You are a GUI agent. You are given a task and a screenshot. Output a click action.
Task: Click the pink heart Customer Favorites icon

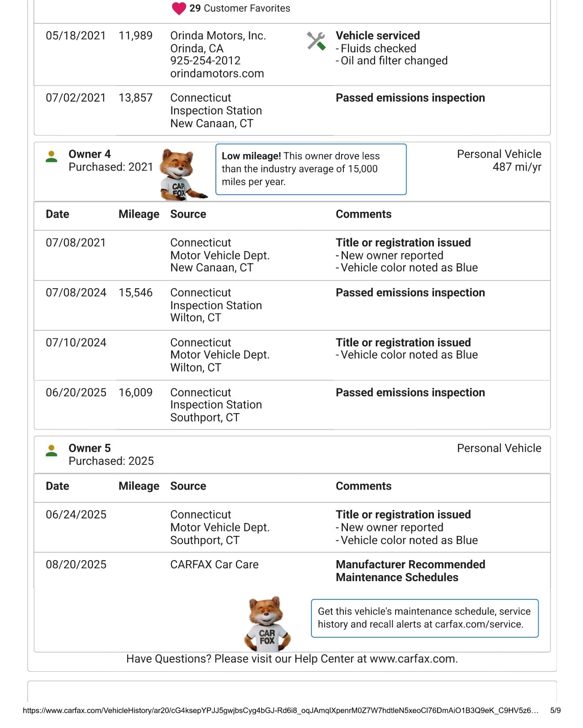click(x=179, y=9)
